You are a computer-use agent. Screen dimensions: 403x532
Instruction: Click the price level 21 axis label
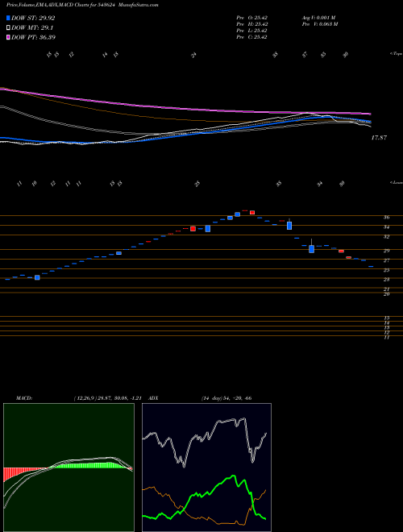coord(387,289)
